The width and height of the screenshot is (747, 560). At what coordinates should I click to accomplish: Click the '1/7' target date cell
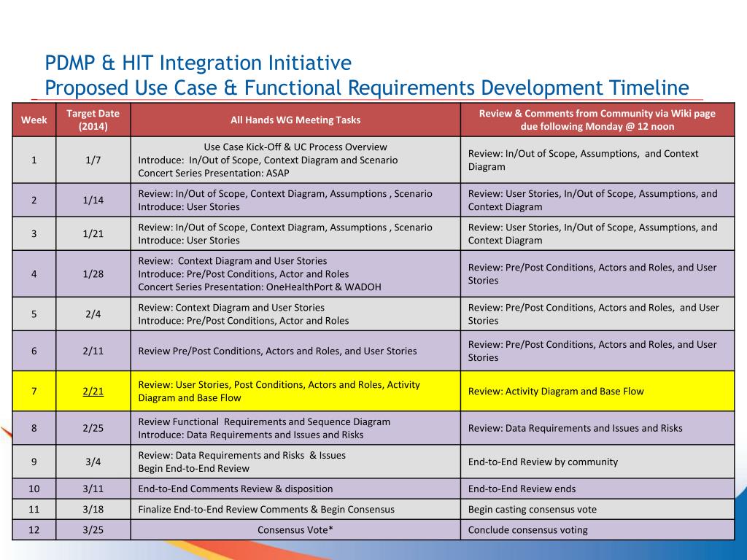click(x=93, y=160)
